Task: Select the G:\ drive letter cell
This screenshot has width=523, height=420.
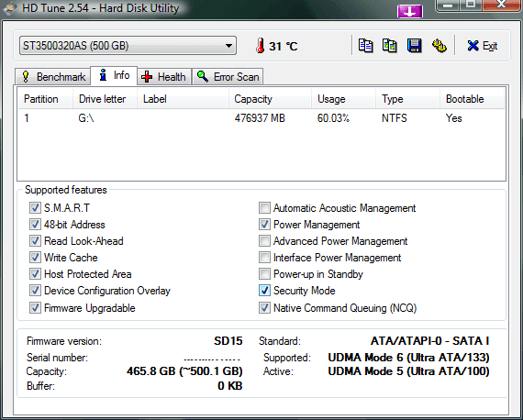Action: [86, 118]
